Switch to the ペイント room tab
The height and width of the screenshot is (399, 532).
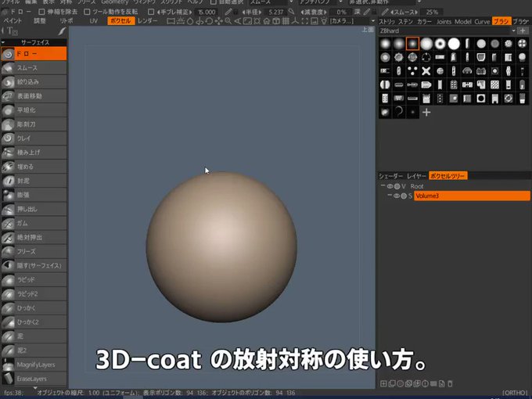[13, 21]
